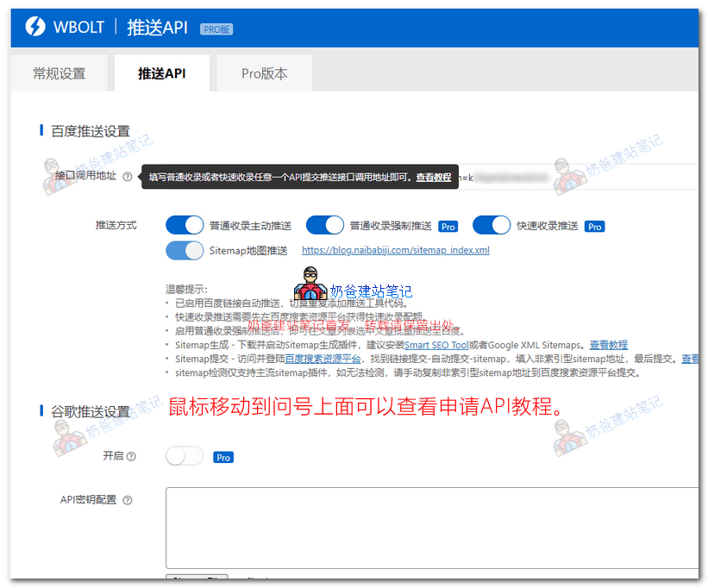The height and width of the screenshot is (588, 708).
Task: Click Pro badge beside 快速收录推送
Action: coord(594,227)
